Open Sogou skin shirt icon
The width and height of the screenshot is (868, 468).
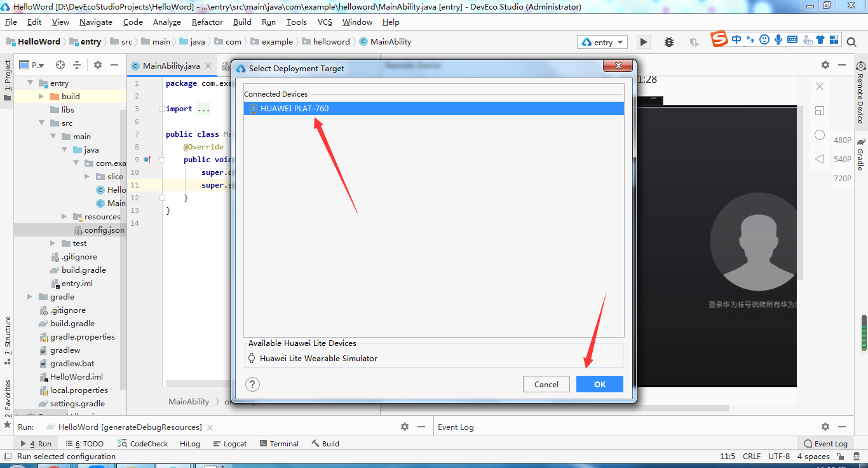pos(820,39)
